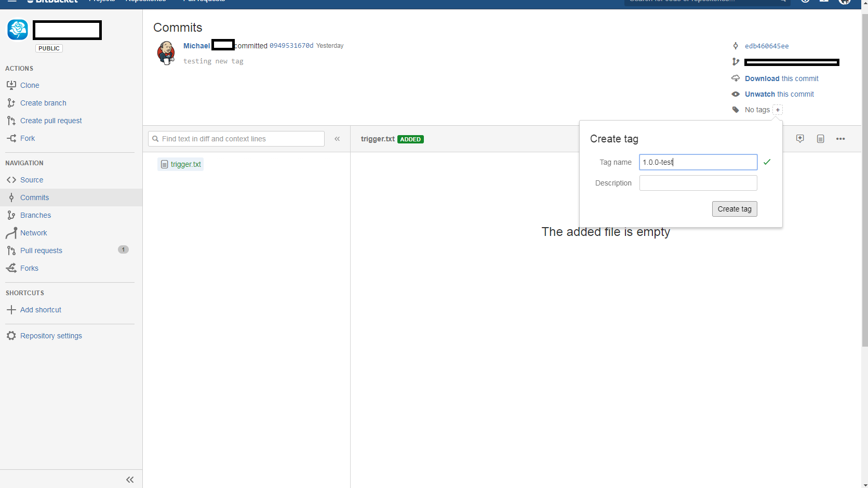
Task: Click the add comment icon above the diff
Action: coord(800,139)
